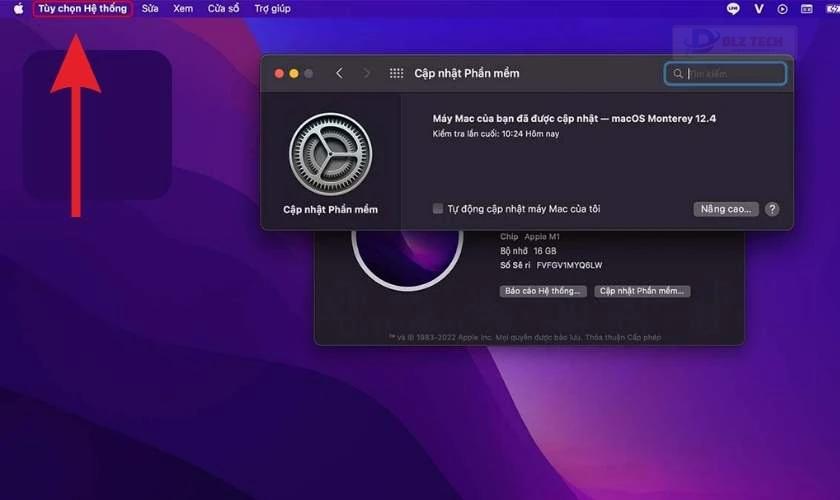Open the Sửa menu

click(x=150, y=9)
